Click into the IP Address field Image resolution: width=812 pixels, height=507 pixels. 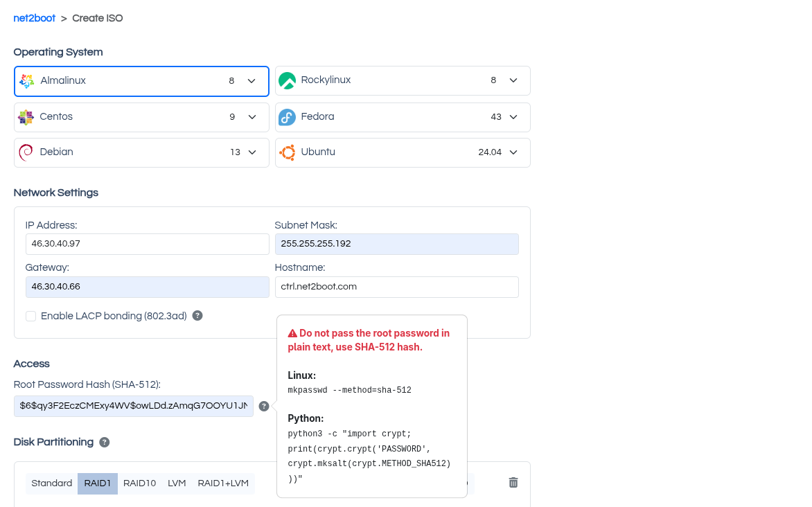[147, 244]
